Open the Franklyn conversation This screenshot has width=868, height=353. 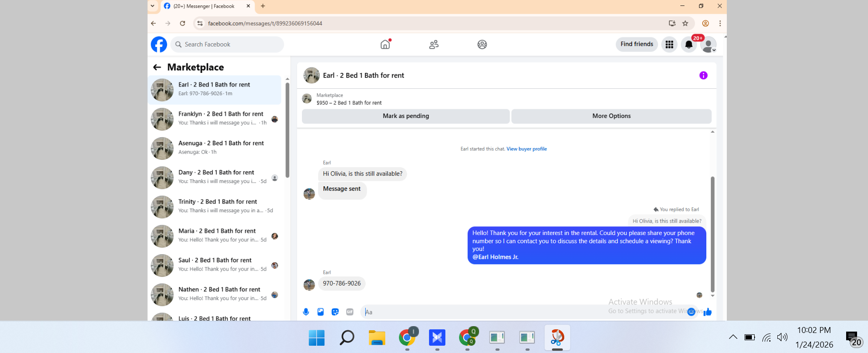(x=215, y=119)
